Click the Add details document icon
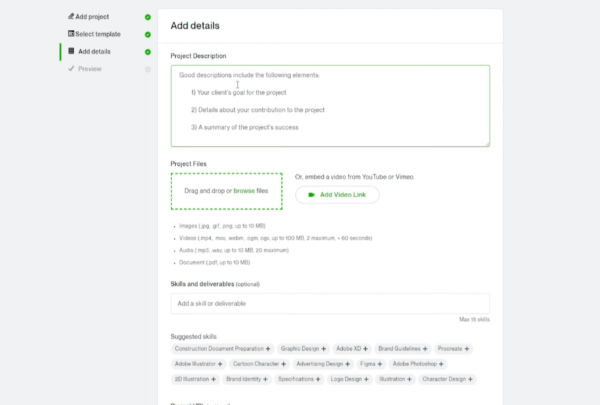Screen dimensions: 600x405 [x=71, y=51]
